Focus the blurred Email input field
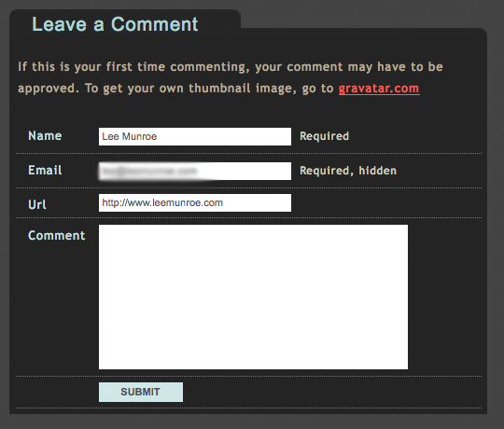The height and width of the screenshot is (429, 504). pyautogui.click(x=195, y=171)
